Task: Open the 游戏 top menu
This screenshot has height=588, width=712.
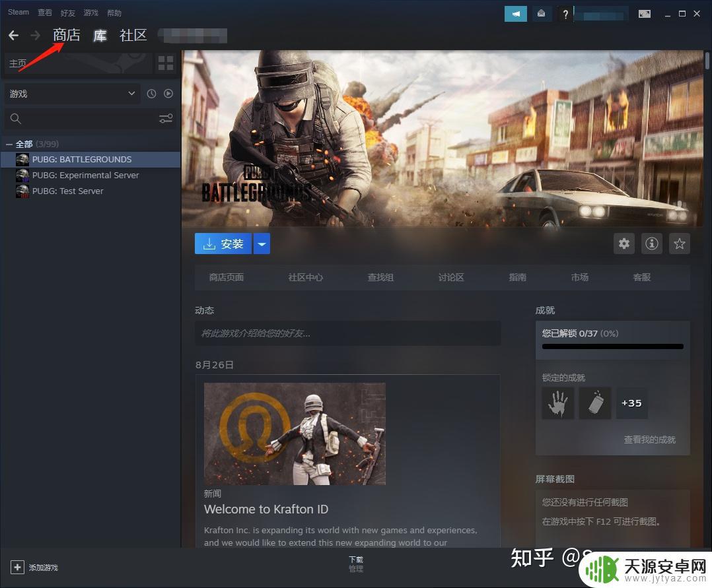Action: click(91, 13)
